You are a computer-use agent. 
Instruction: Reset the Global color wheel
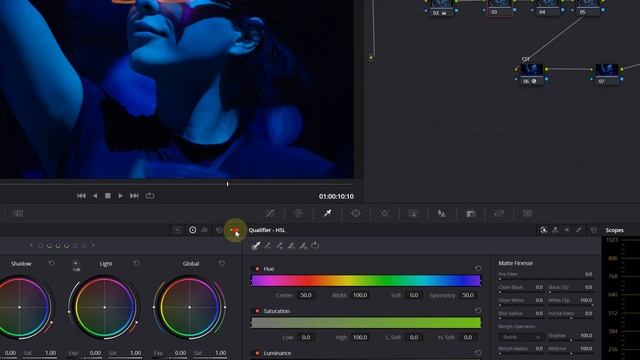(221, 263)
